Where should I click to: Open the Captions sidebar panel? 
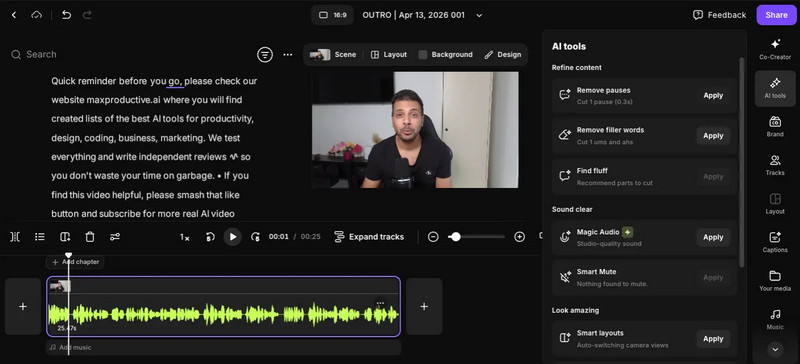click(774, 242)
